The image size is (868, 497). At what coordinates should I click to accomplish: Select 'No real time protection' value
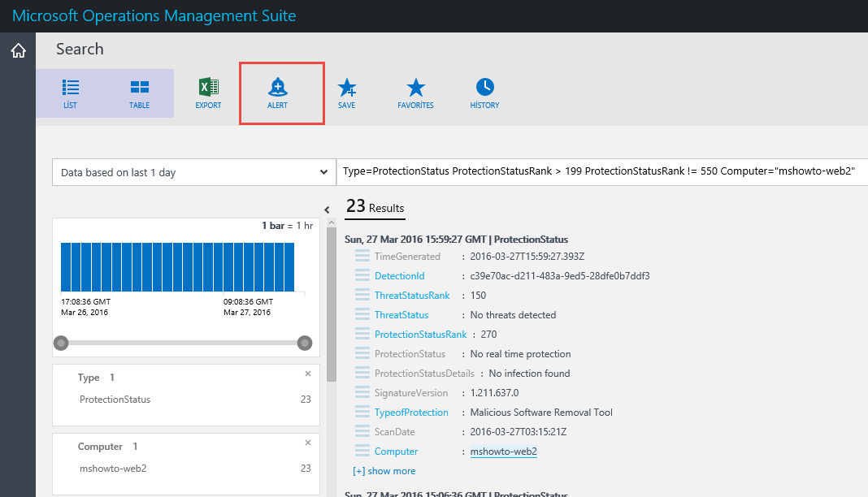pyautogui.click(x=520, y=354)
